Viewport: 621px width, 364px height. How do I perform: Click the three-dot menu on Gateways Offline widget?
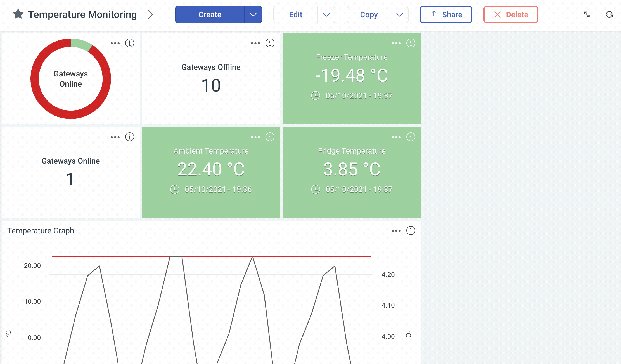(x=255, y=43)
